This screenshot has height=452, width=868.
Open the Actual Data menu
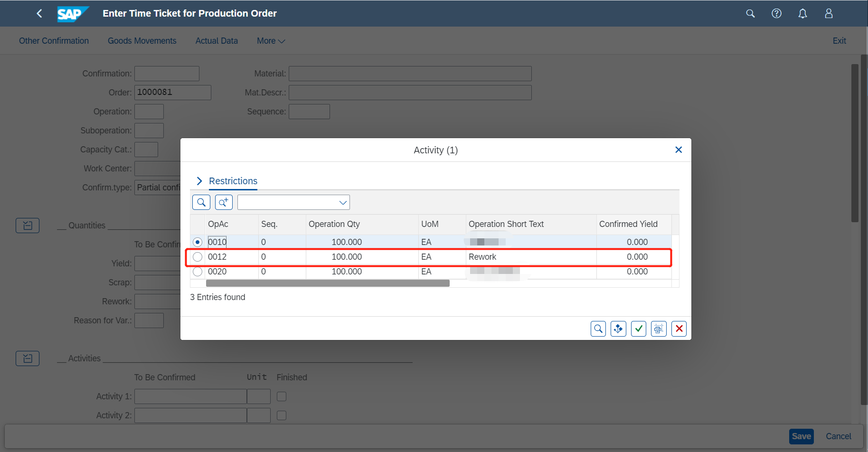pos(217,41)
